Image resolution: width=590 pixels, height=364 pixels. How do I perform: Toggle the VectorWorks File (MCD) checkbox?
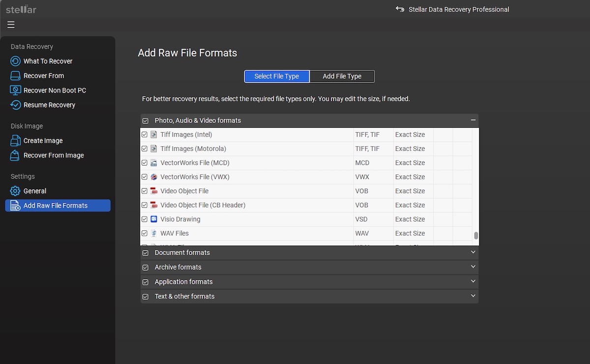145,163
